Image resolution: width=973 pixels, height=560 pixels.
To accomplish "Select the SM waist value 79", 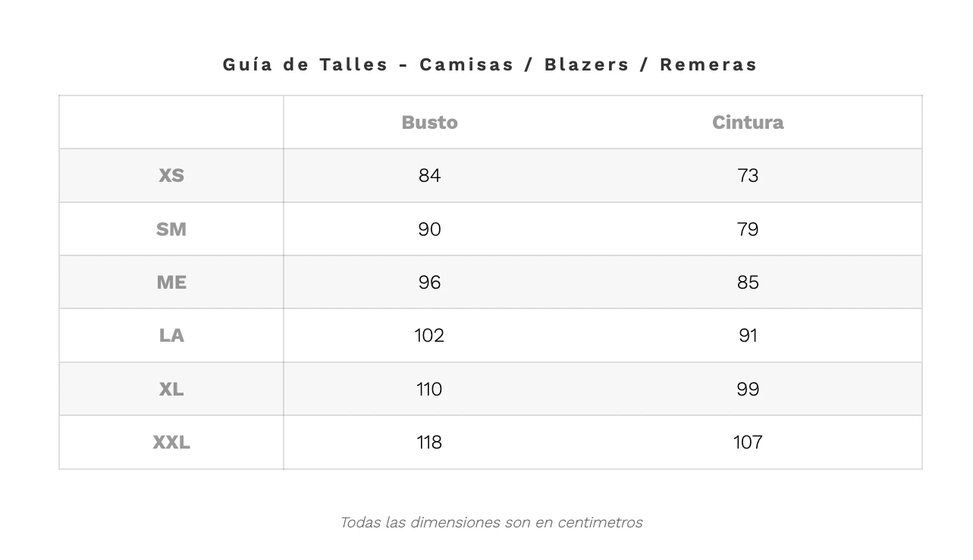I will pyautogui.click(x=748, y=229).
